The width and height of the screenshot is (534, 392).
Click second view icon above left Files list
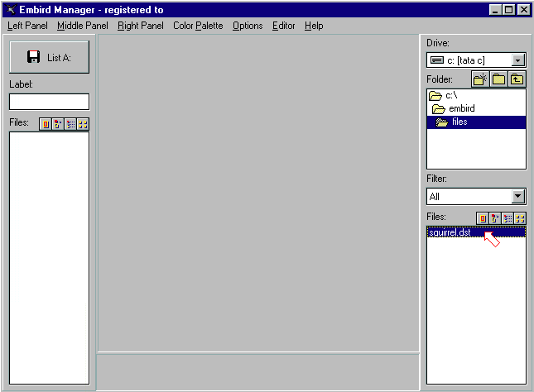click(x=58, y=124)
